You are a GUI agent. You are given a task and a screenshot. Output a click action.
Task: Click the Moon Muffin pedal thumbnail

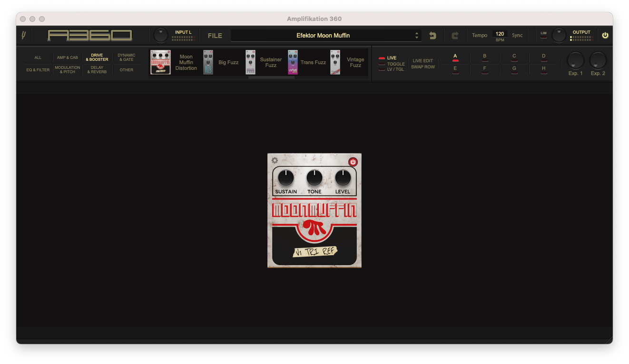click(161, 62)
